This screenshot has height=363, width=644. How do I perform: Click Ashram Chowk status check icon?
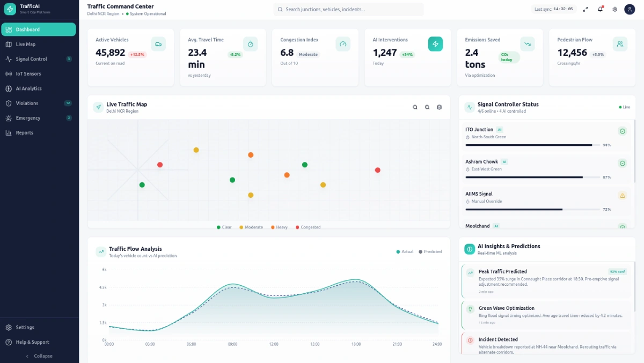[623, 164]
